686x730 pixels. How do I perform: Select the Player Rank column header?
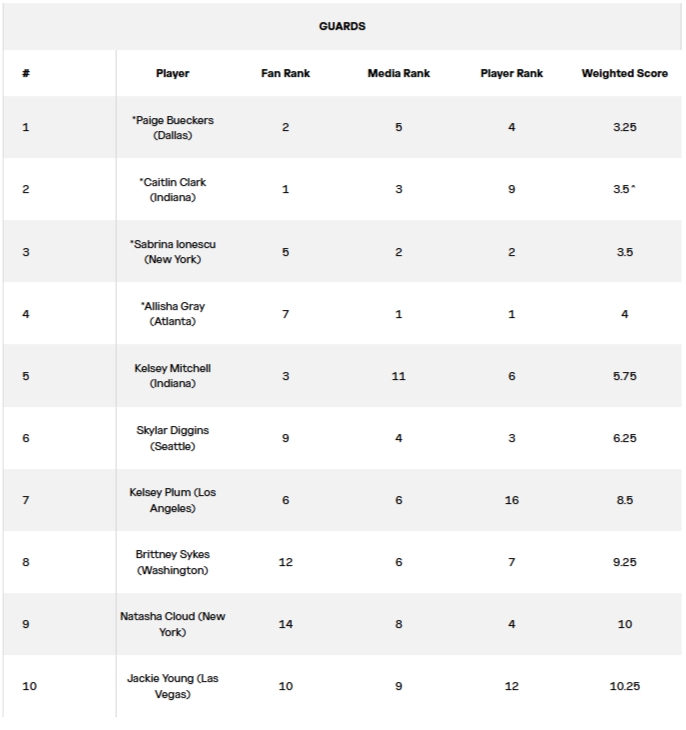511,73
